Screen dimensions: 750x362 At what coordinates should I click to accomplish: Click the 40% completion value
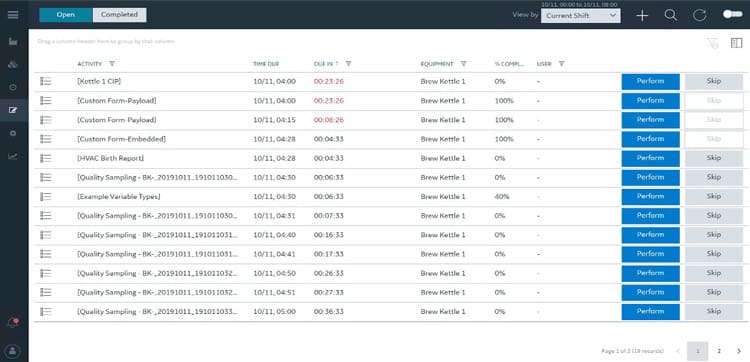502,197
